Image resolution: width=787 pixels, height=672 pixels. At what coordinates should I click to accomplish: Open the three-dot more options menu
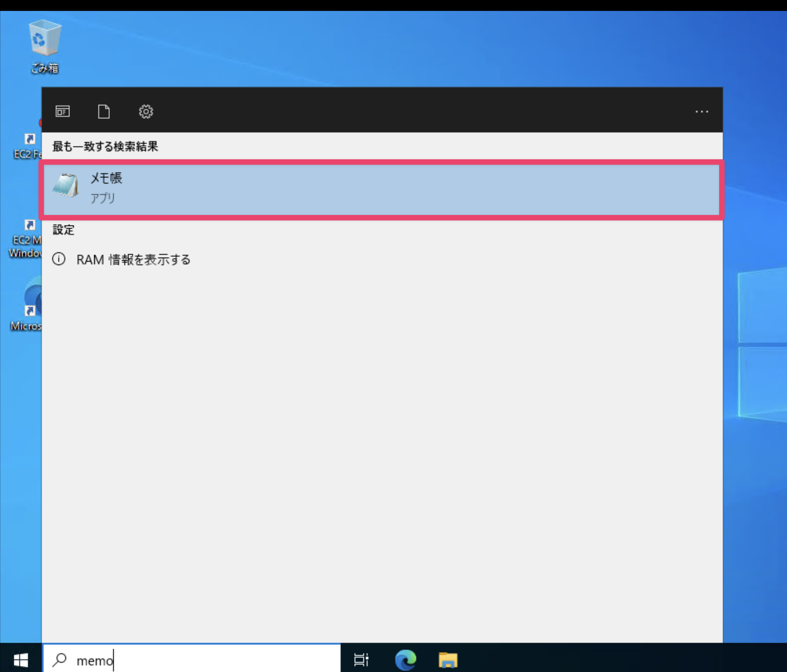(x=701, y=112)
